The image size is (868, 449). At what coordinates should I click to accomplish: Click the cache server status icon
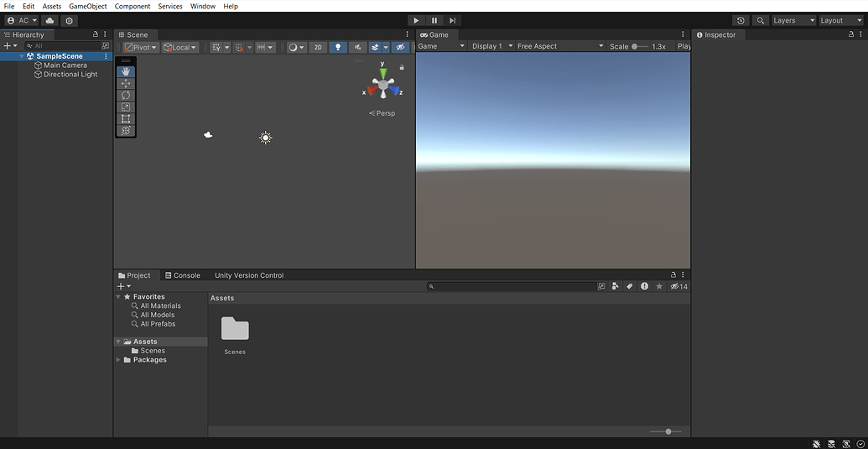click(x=831, y=443)
